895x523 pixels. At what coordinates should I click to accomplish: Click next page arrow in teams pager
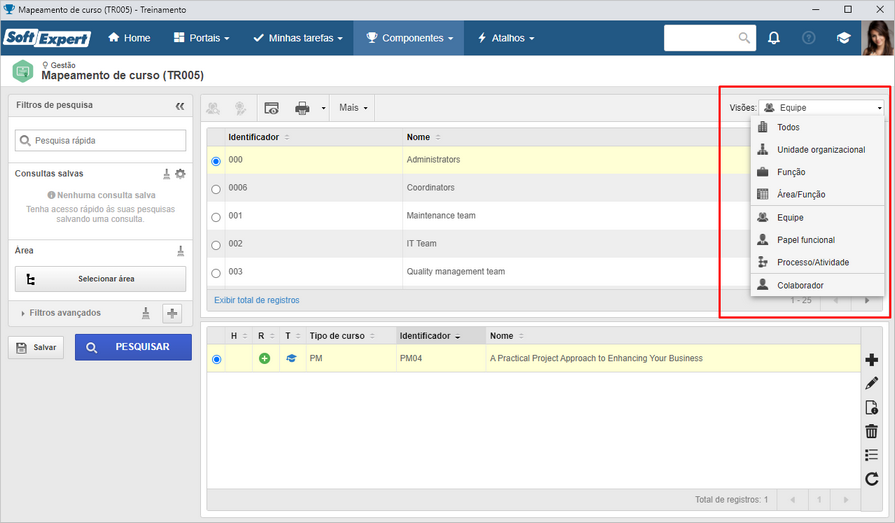point(866,300)
